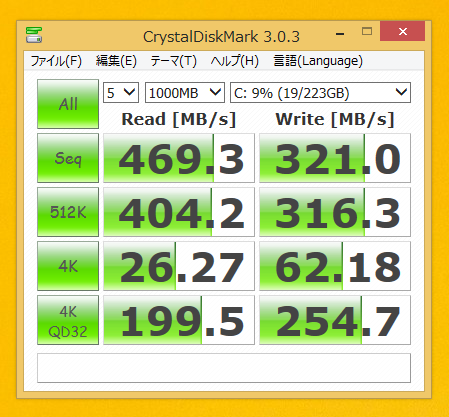Click the Write [MB/s] column header
Viewport: 449px width, 417px height.
[335, 119]
